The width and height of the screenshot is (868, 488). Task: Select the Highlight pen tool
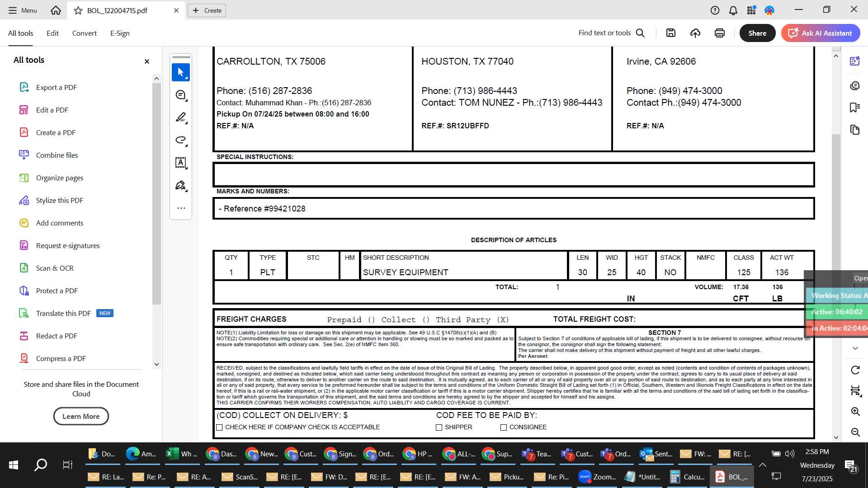pyautogui.click(x=181, y=117)
